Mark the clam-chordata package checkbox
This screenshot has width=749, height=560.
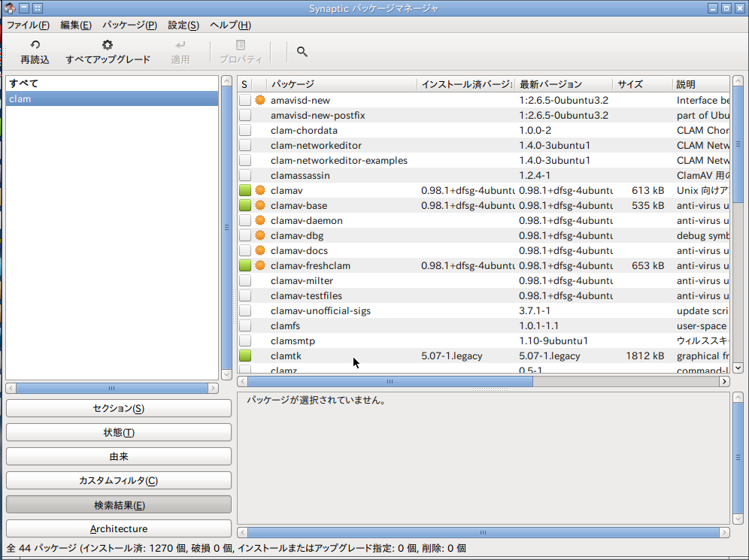[245, 130]
